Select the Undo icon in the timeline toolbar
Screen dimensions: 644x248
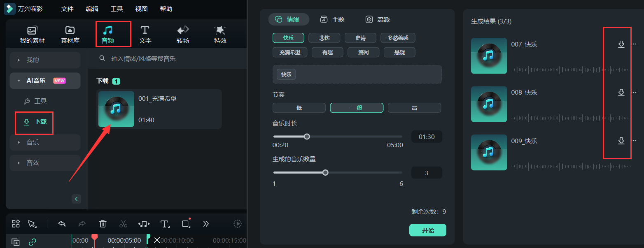tap(62, 224)
